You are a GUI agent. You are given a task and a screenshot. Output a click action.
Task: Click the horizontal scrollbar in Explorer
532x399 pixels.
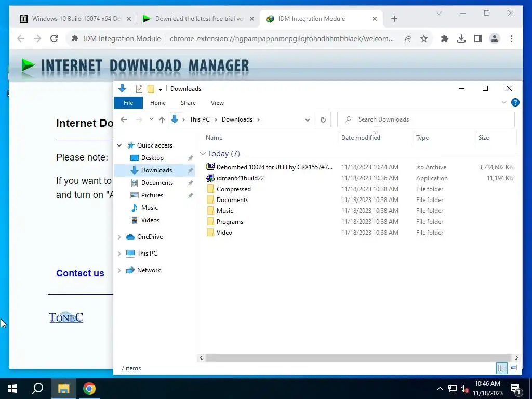coord(358,357)
